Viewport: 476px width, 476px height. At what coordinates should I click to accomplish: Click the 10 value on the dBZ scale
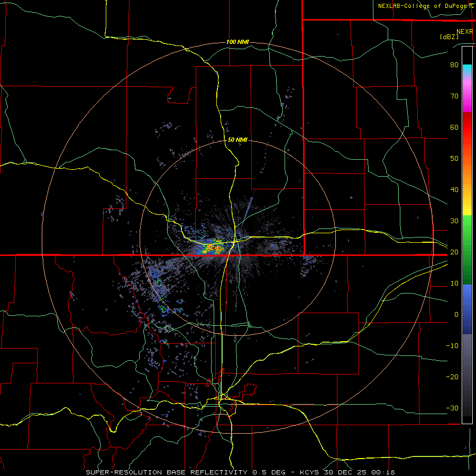454,283
